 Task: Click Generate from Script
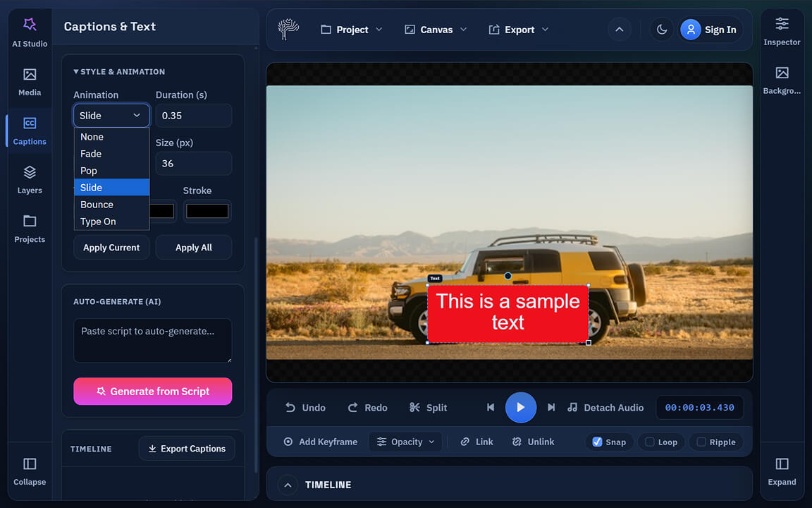tap(152, 391)
